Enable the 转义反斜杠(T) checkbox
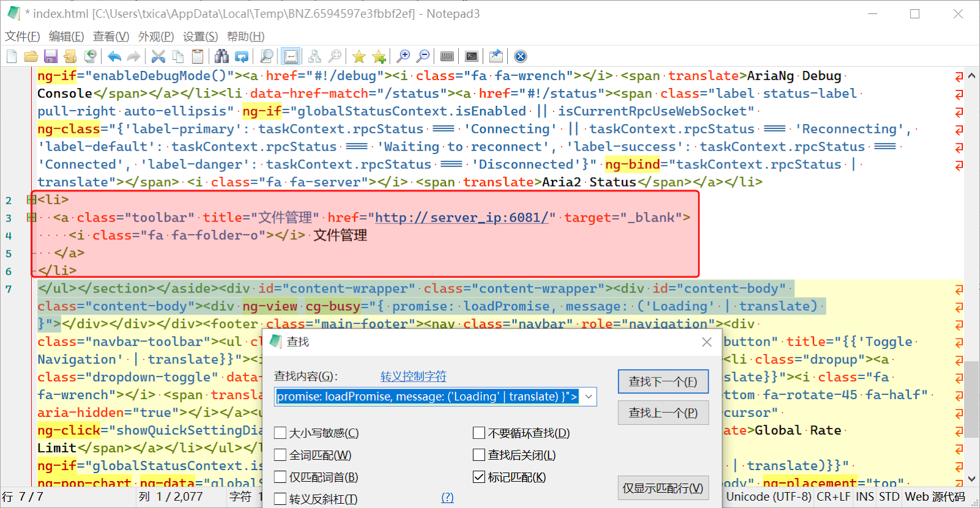 point(281,499)
